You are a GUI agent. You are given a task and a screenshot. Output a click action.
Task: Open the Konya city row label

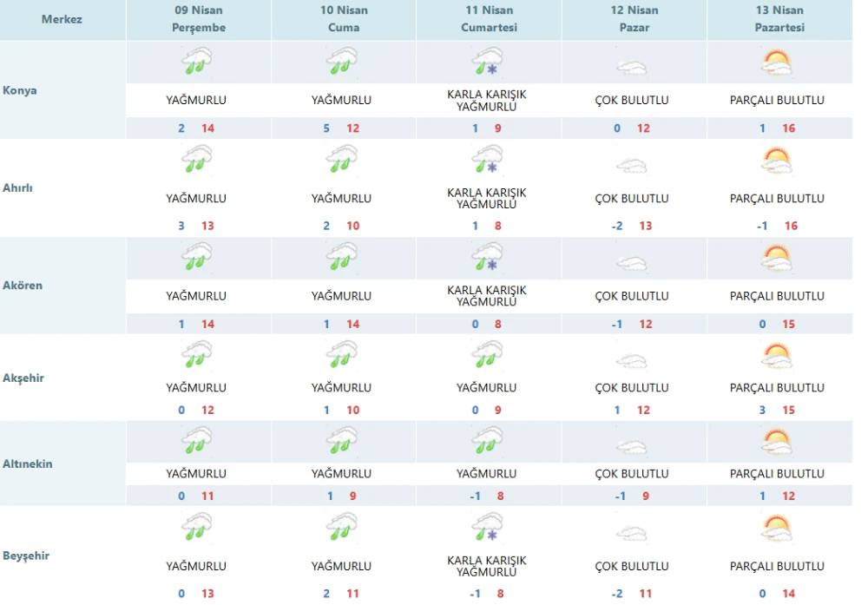pos(20,90)
